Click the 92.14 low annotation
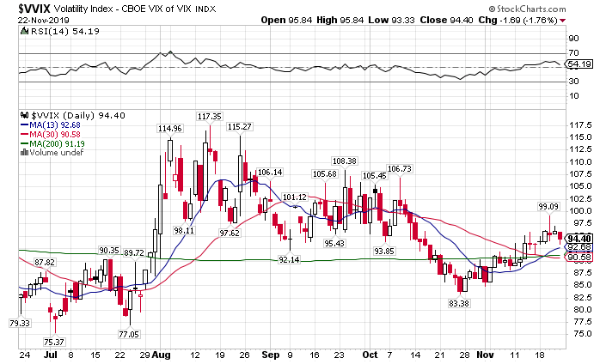Viewport: 600px width, 364px height. (x=289, y=259)
